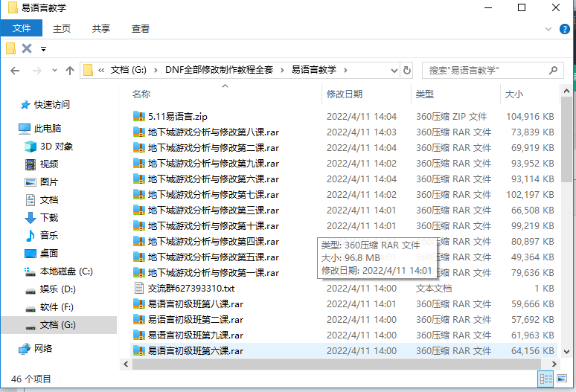Screen dimensions: 576x392
Task: Open the 桌面 folder in sidebar
Action: (49, 253)
